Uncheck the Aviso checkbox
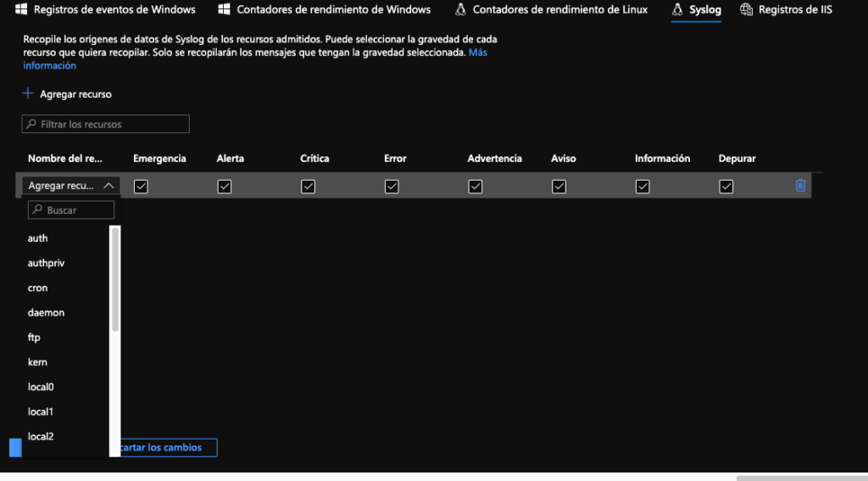 559,186
